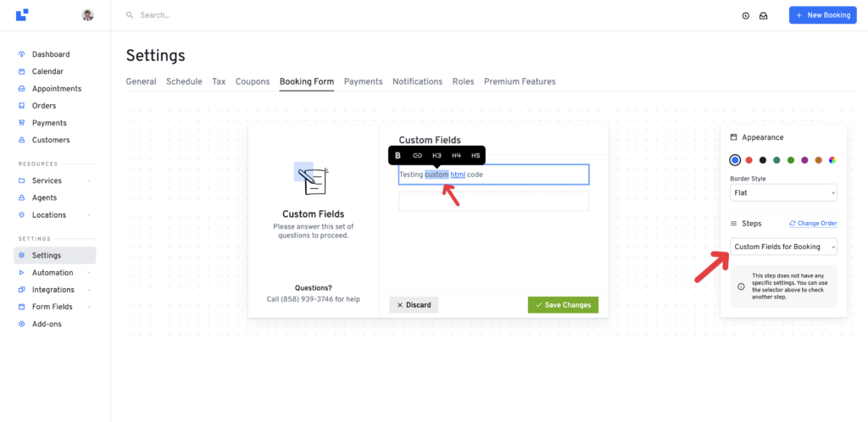The image size is (868, 422).
Task: Open the Steps selector dropdown
Action: click(x=783, y=247)
